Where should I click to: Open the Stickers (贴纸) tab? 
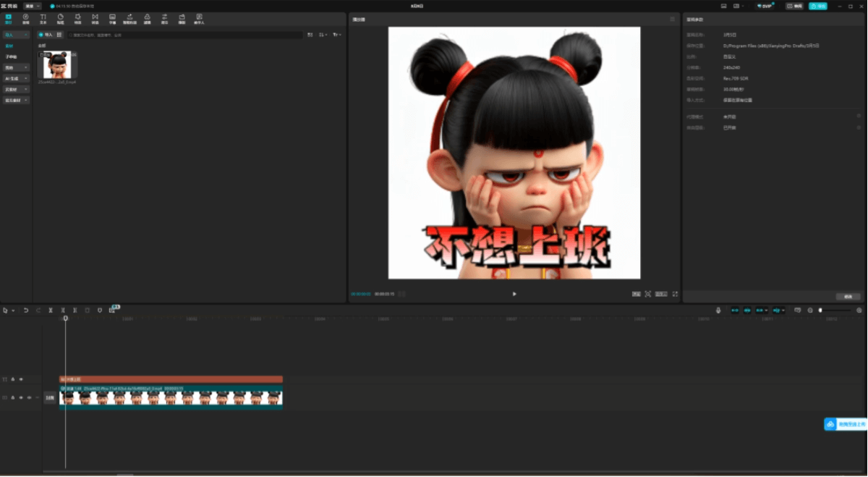pyautogui.click(x=60, y=18)
